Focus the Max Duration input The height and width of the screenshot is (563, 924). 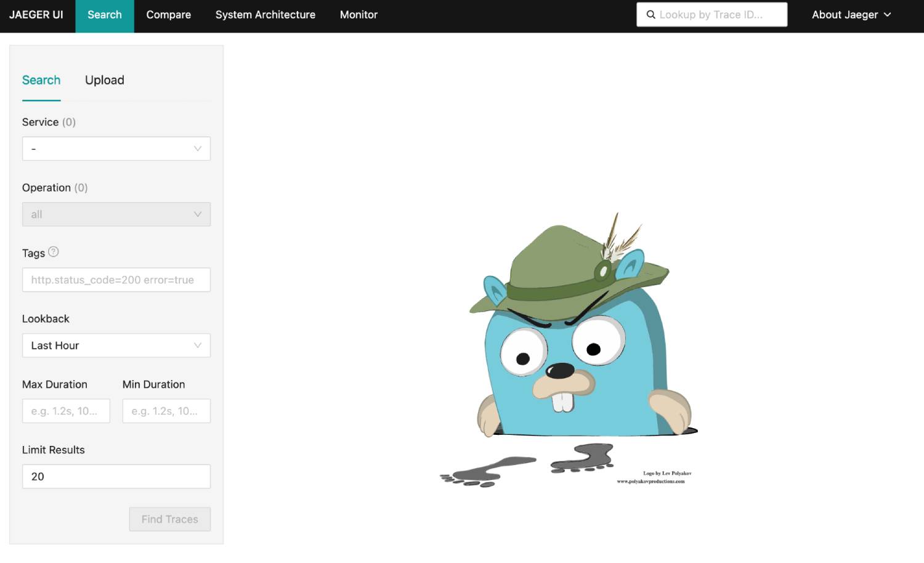click(66, 411)
